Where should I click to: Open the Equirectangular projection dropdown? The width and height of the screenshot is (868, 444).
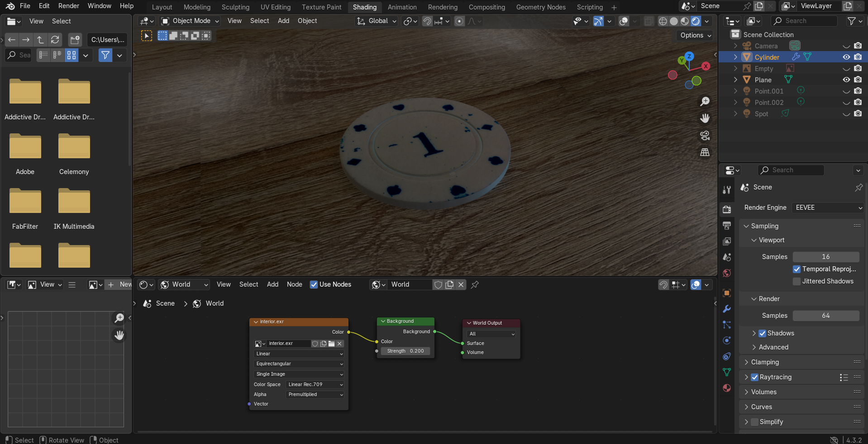click(299, 364)
